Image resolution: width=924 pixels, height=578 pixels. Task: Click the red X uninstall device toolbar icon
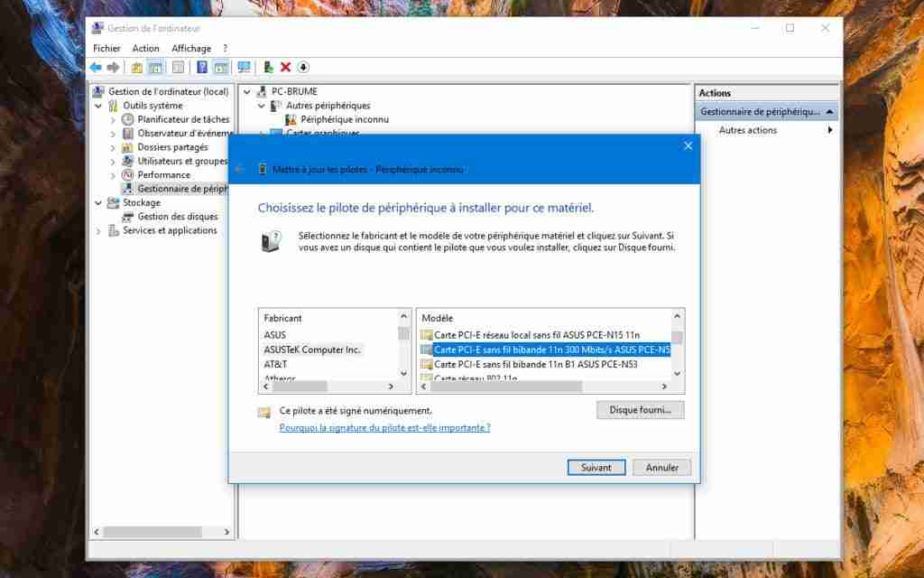pyautogui.click(x=285, y=67)
